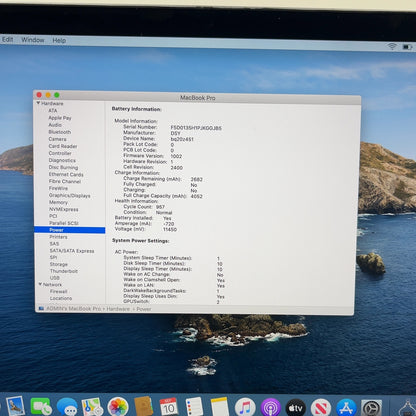Open the Window menu

pyautogui.click(x=33, y=40)
